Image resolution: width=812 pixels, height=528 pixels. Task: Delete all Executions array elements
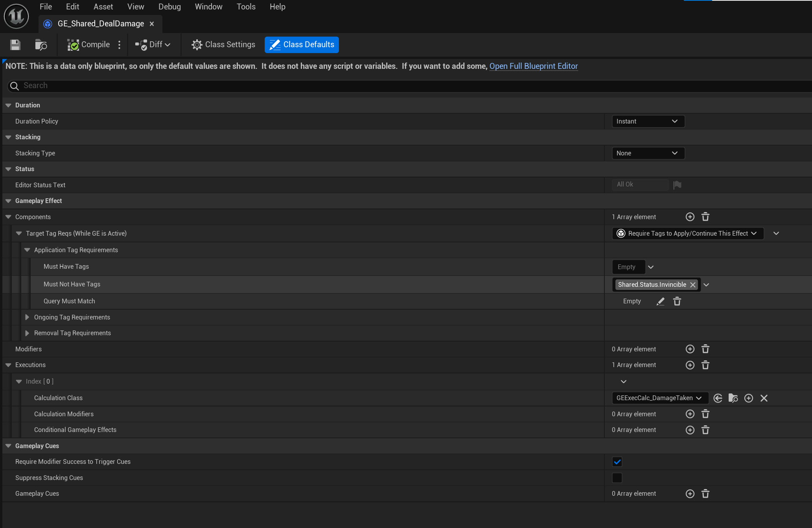tap(705, 365)
